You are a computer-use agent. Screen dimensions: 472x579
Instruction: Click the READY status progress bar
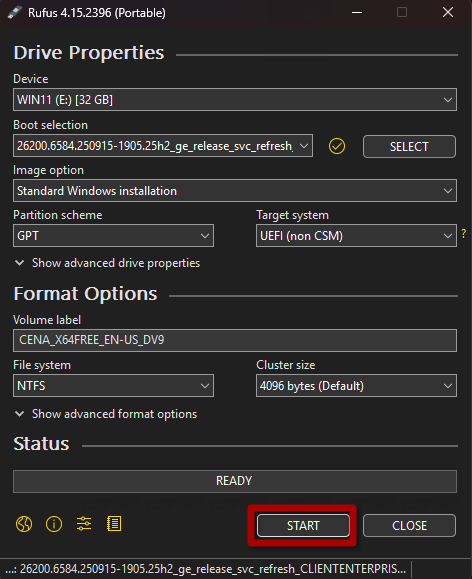(235, 481)
